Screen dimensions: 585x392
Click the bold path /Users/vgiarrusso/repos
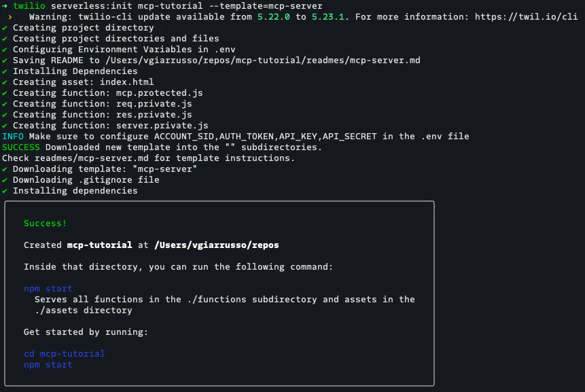(x=216, y=245)
